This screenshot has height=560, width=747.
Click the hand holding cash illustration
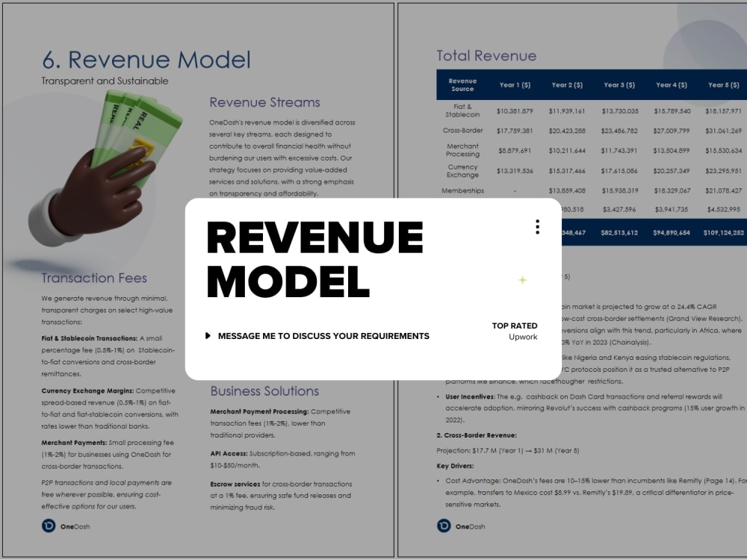[x=105, y=169]
